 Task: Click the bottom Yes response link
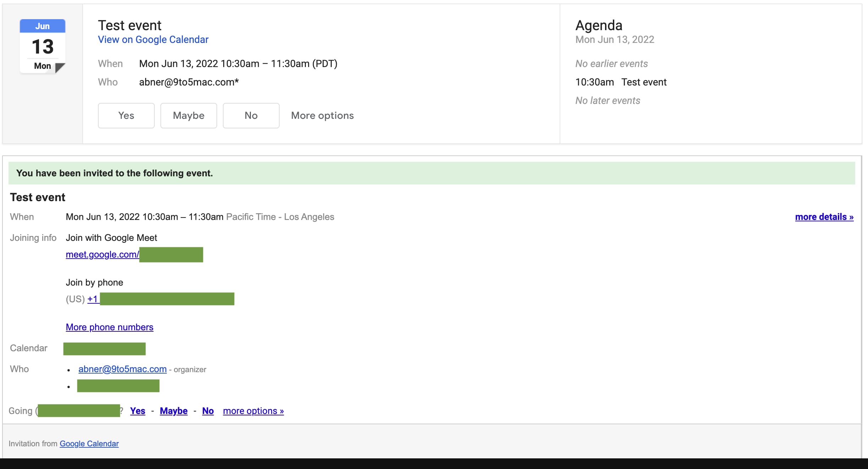(x=138, y=411)
